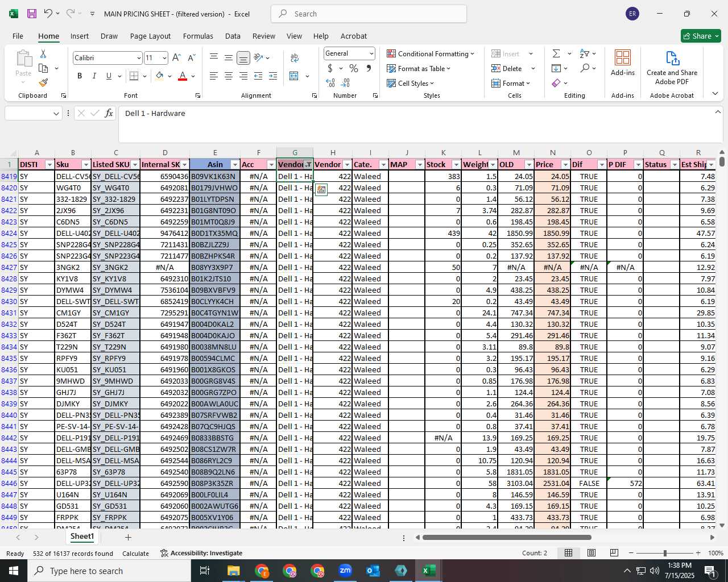The height and width of the screenshot is (582, 728).
Task: Click the Cut scissors icon
Action: 43,53
